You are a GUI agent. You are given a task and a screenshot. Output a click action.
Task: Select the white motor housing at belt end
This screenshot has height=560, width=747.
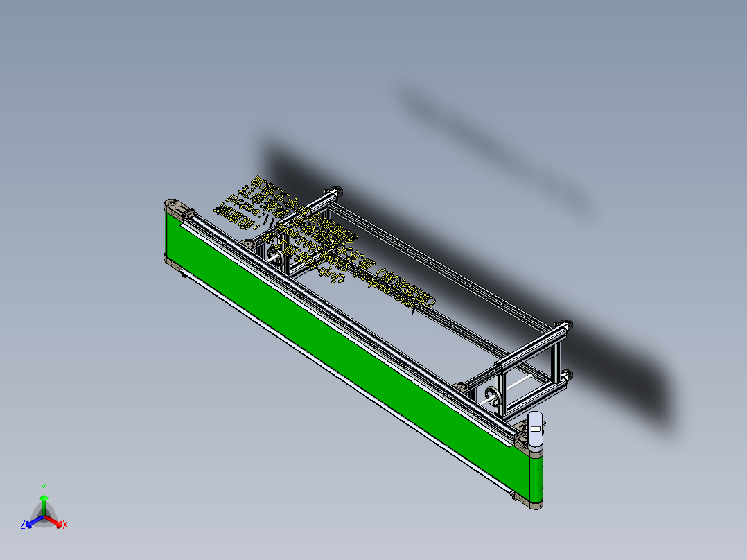[x=535, y=430]
